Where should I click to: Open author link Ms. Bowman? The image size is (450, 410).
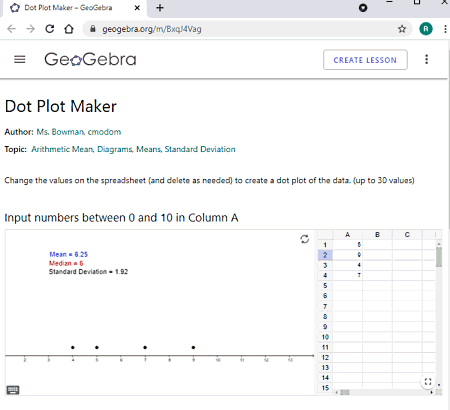click(60, 132)
